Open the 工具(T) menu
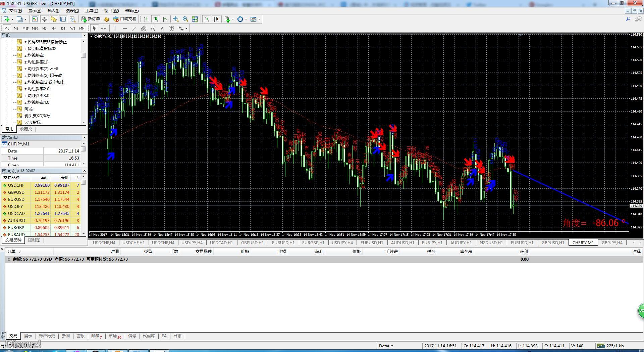 click(x=92, y=11)
